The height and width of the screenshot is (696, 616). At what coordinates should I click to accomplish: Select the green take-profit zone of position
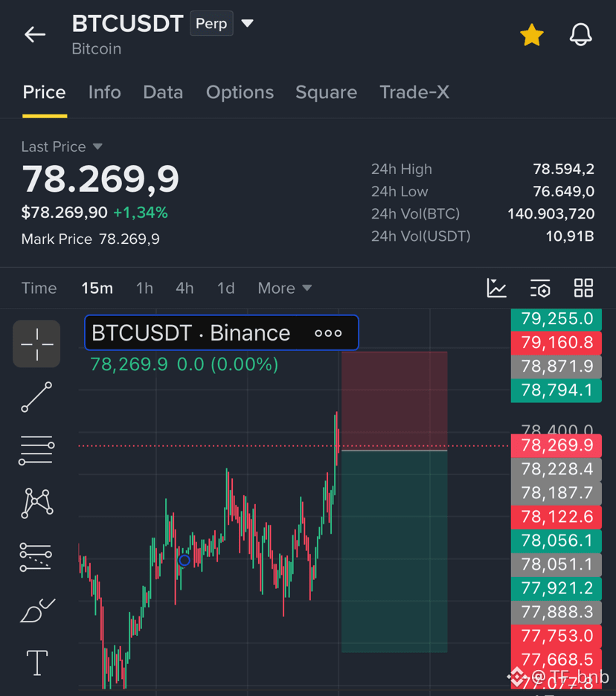394,552
